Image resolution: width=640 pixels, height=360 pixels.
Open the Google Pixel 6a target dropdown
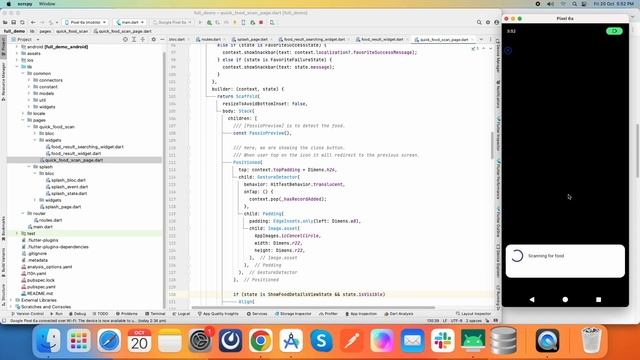(172, 22)
